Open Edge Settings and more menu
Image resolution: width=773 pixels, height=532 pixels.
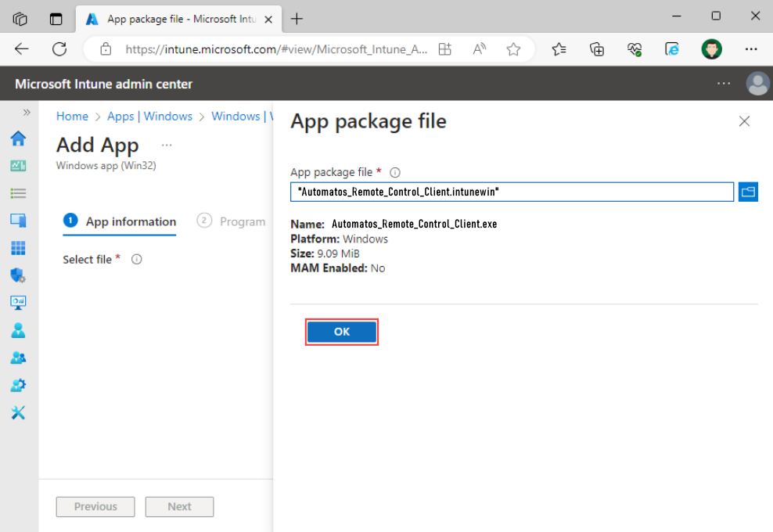(x=751, y=49)
